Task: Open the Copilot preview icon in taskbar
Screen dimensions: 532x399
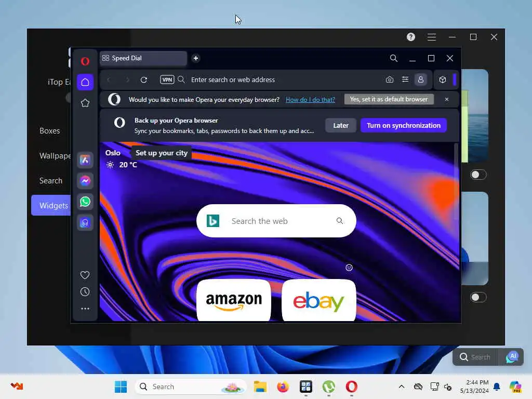Action: [x=515, y=387]
